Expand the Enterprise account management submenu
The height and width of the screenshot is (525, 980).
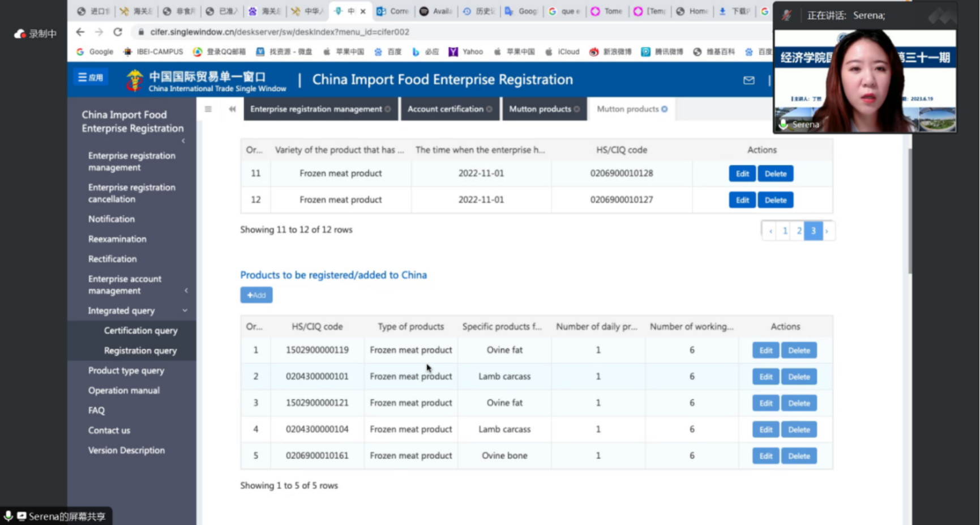186,291
